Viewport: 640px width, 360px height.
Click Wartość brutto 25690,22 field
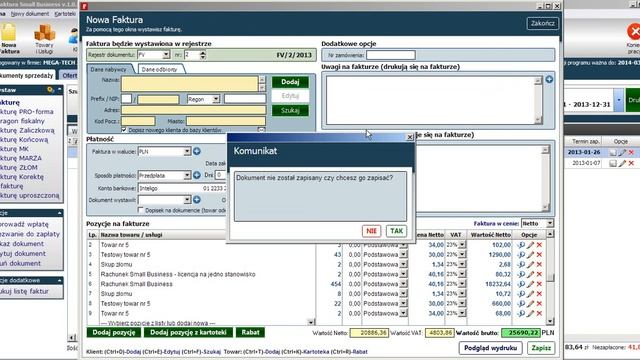[x=520, y=333]
